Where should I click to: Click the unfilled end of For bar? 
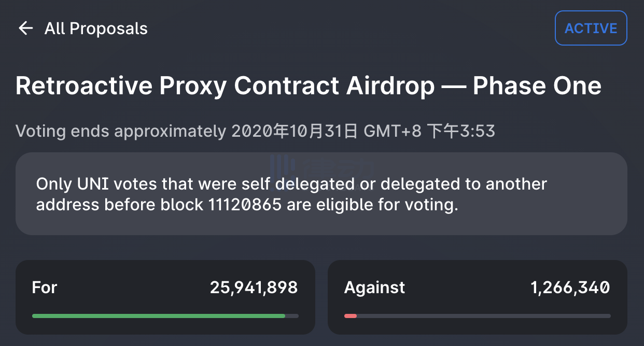tap(292, 315)
